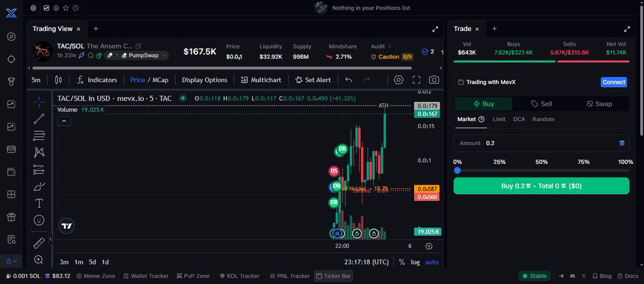Undo last chart action

coord(348,80)
